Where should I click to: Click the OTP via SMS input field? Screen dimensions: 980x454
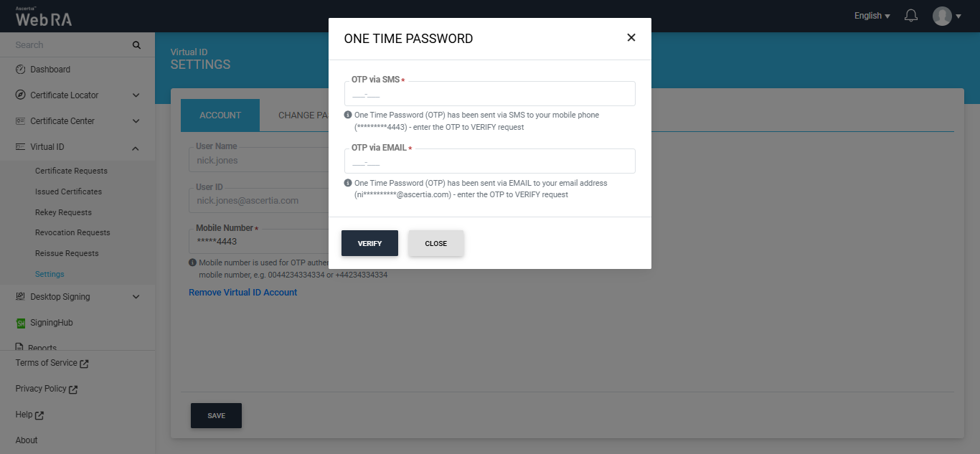(x=489, y=94)
